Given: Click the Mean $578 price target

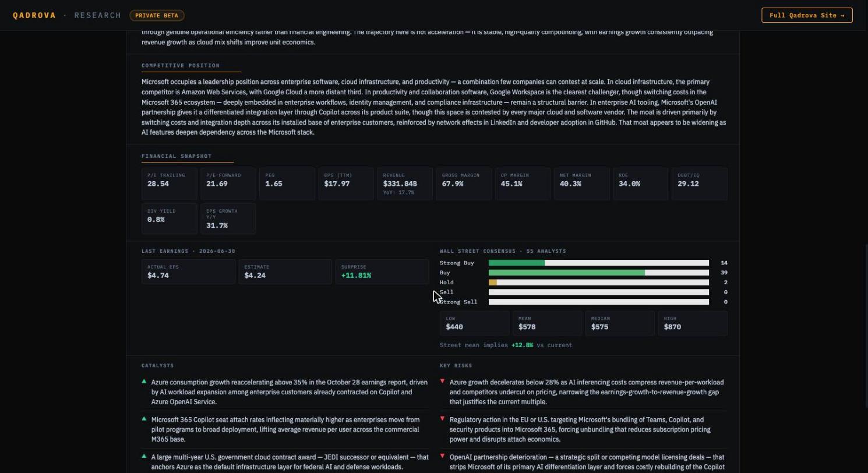Looking at the screenshot, I should (x=547, y=323).
